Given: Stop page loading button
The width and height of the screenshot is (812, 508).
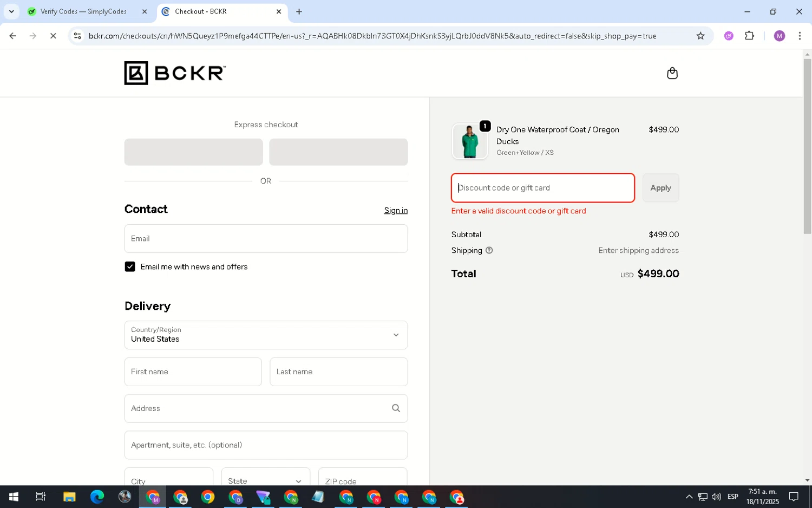Looking at the screenshot, I should (x=53, y=36).
